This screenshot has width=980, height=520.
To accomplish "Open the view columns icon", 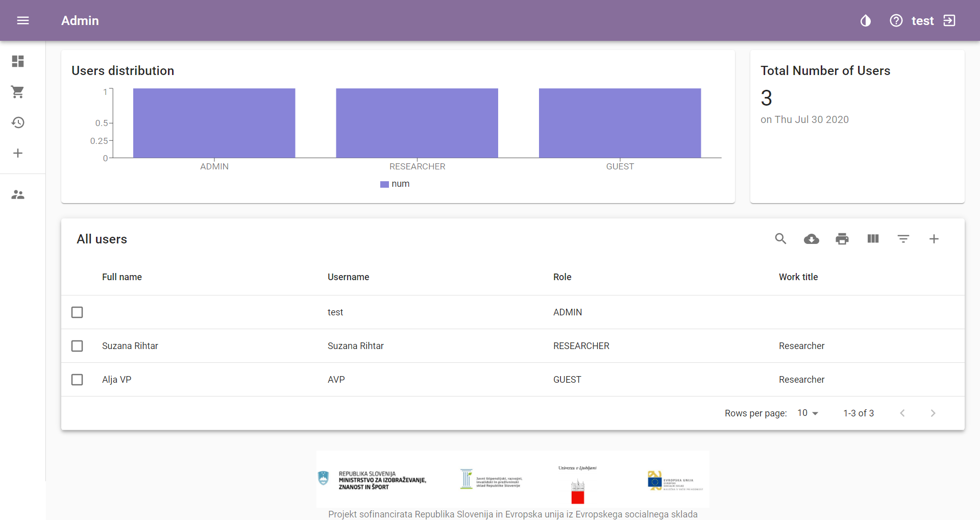I will [x=873, y=239].
